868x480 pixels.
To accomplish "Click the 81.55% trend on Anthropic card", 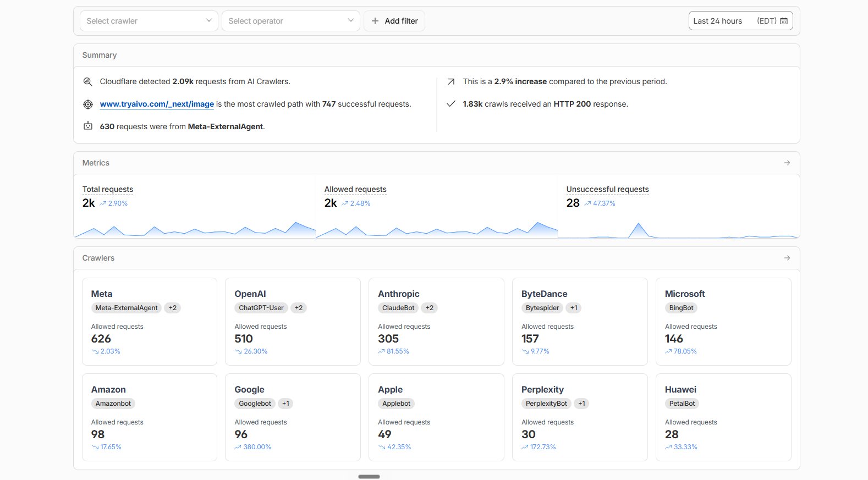I will [394, 351].
